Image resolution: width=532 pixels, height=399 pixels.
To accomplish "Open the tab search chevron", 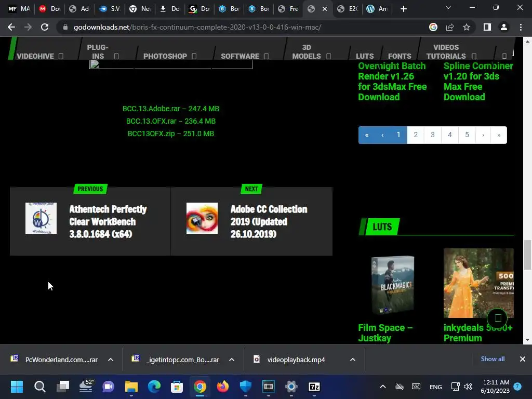I will click(448, 7).
